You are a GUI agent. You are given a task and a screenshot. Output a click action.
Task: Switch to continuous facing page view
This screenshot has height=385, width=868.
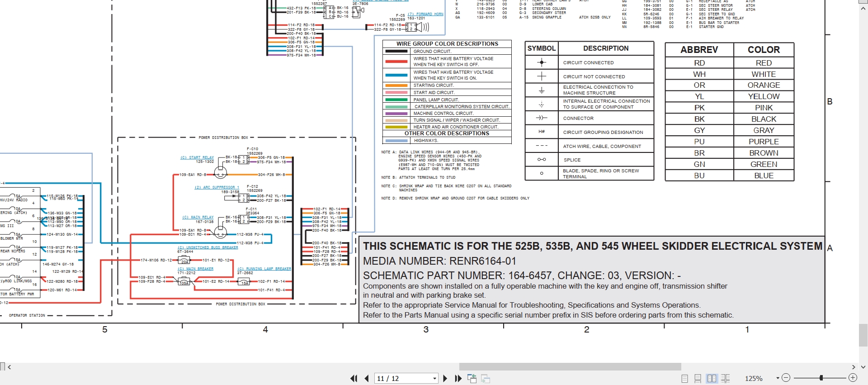tap(726, 379)
